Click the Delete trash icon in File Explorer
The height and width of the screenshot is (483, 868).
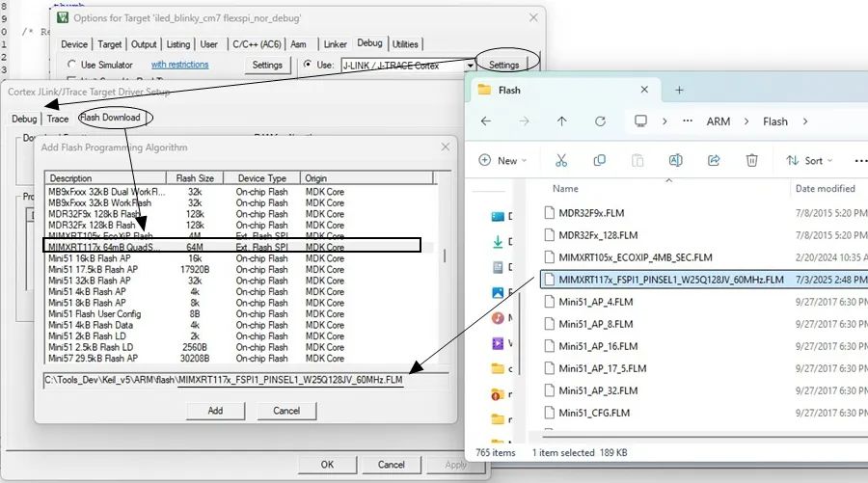pos(751,160)
